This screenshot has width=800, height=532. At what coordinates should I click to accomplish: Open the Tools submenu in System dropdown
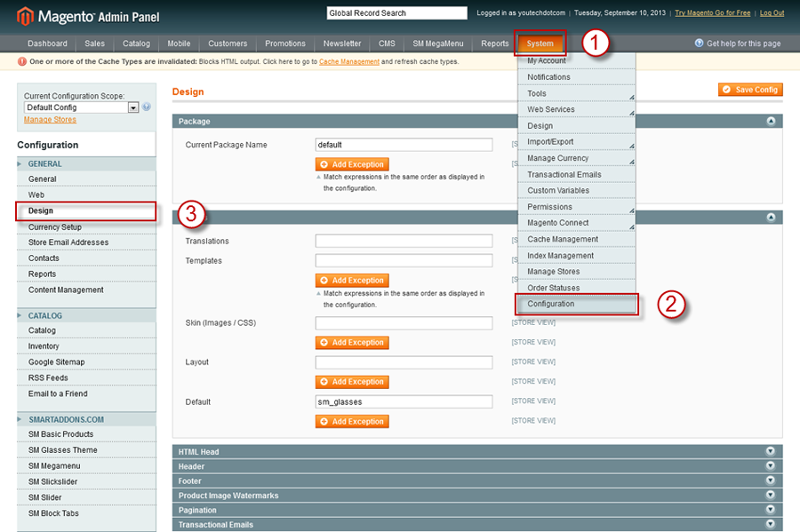tap(577, 93)
